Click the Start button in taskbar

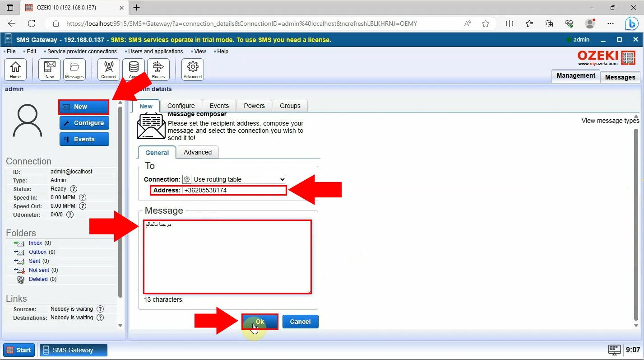(x=19, y=350)
